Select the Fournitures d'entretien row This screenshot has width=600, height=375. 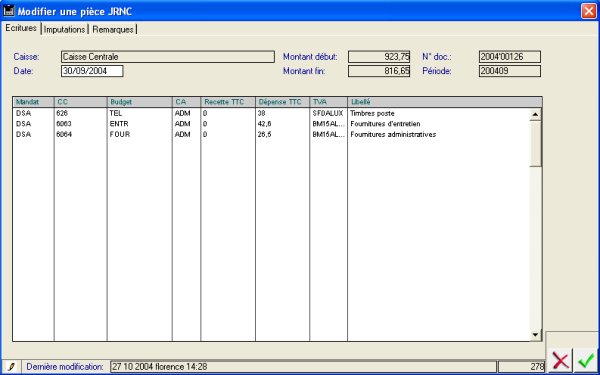pos(271,124)
